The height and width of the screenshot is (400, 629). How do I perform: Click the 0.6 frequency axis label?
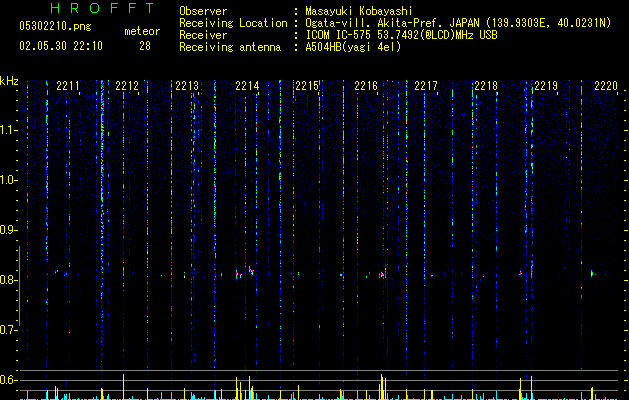point(8,380)
